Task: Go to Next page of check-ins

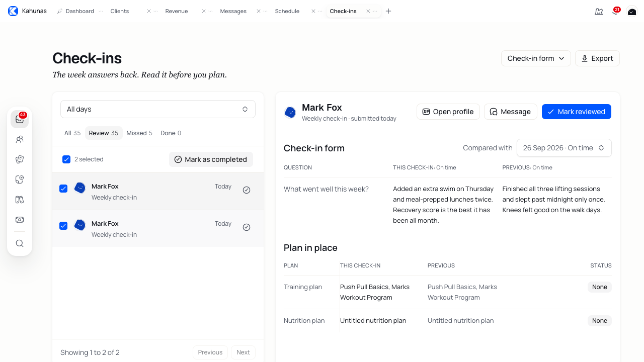Action: (243, 352)
